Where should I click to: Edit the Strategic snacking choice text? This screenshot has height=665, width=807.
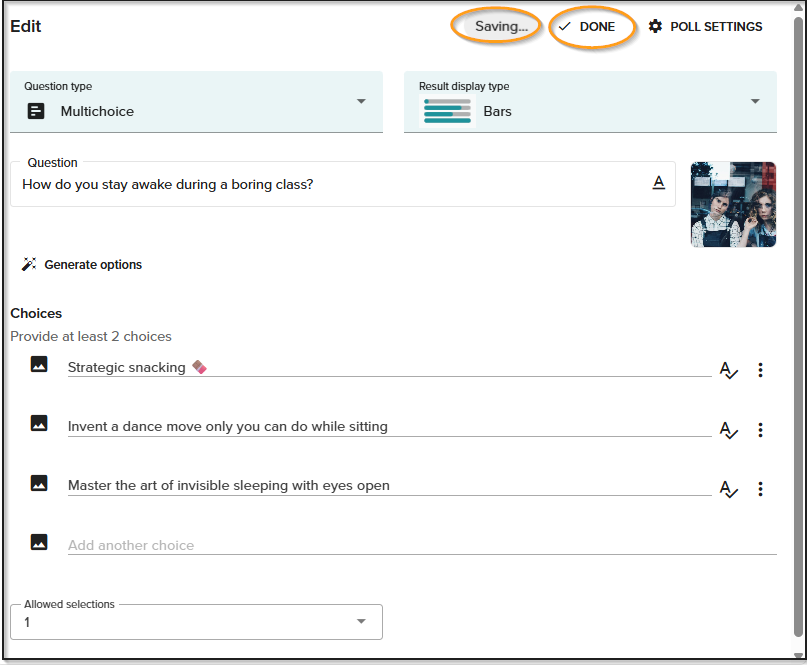pos(389,368)
